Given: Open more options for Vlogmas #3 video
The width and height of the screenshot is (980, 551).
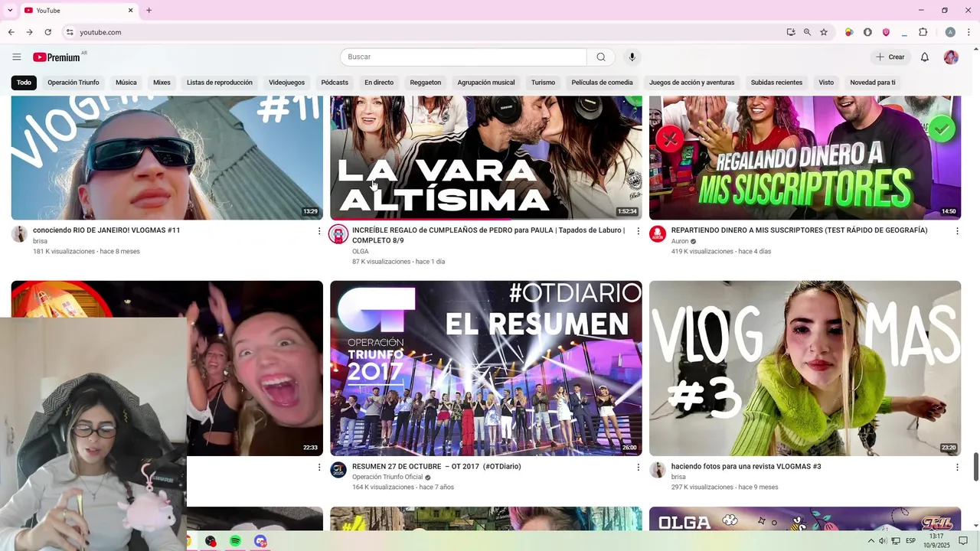Looking at the screenshot, I should [956, 467].
